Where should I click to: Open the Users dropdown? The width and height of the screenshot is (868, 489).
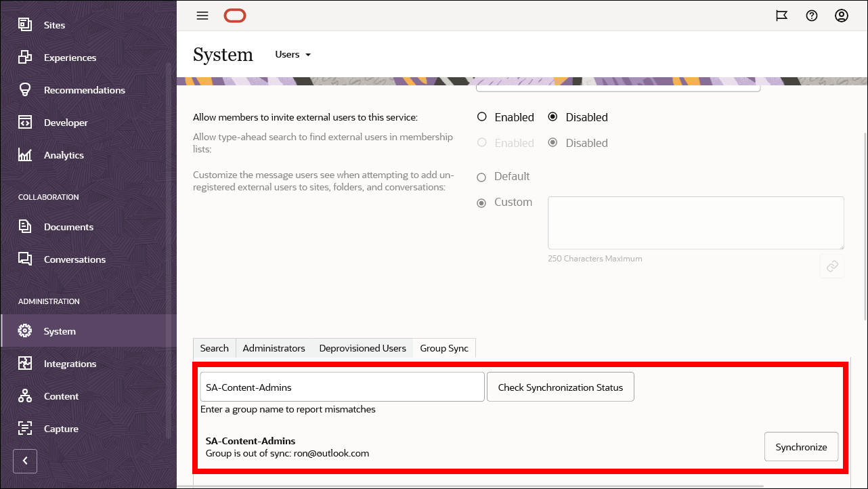click(292, 54)
